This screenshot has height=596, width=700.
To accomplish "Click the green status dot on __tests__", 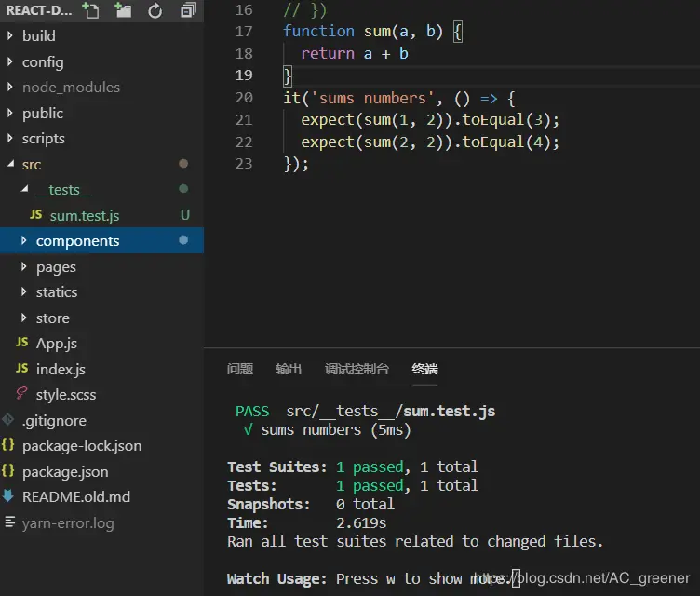I will pos(183,189).
